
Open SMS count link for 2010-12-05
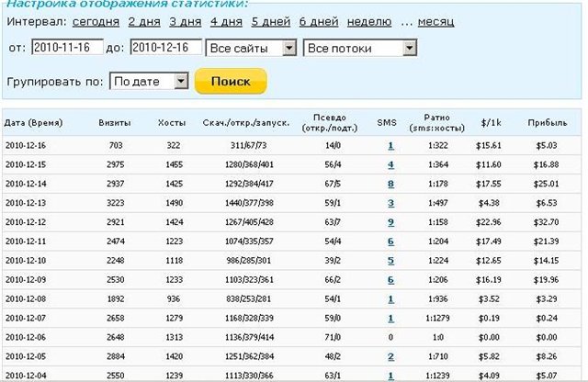[390, 356]
